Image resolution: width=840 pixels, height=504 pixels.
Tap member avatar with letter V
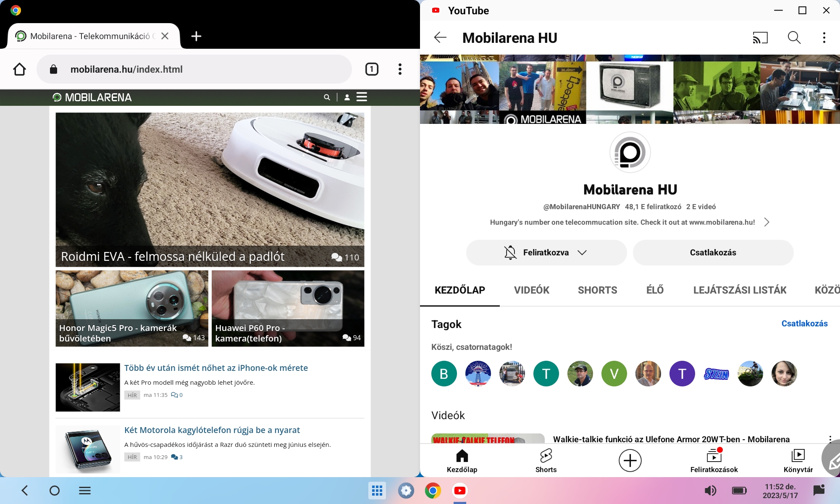point(614,374)
